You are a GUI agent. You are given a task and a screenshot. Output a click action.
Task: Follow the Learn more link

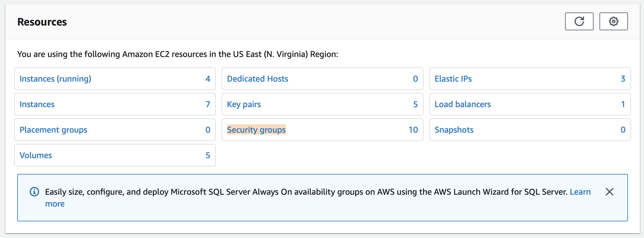pyautogui.click(x=580, y=192)
